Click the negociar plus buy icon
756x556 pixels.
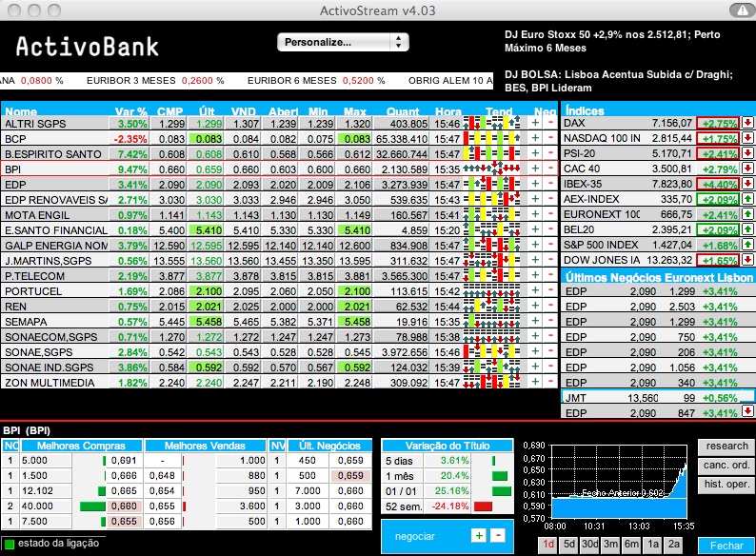[x=479, y=535]
